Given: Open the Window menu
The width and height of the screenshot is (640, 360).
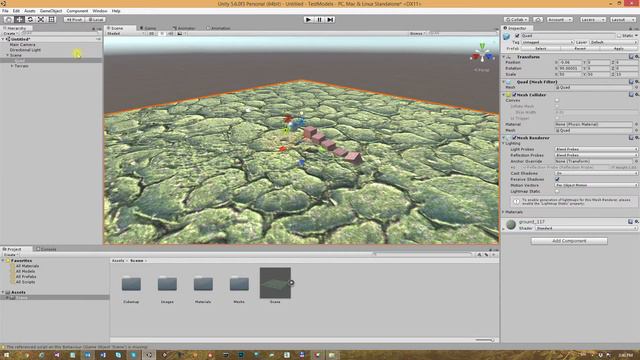Looking at the screenshot, I should click(100, 11).
